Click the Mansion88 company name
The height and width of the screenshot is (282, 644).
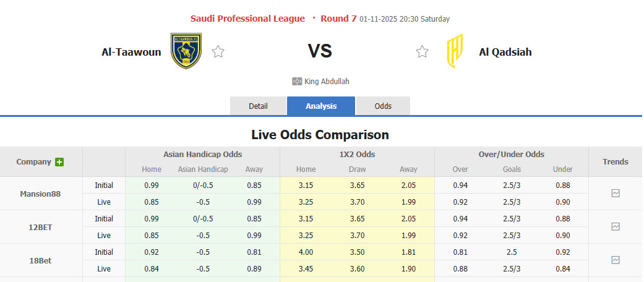(x=41, y=194)
